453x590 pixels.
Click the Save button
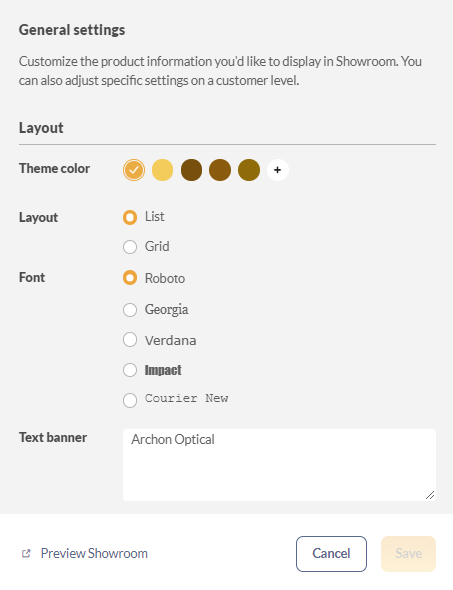pos(408,554)
